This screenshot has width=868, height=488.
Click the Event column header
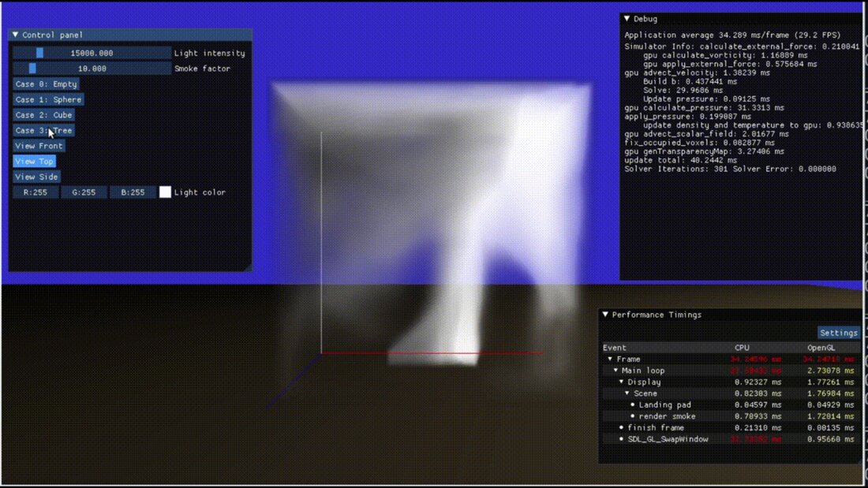click(615, 348)
